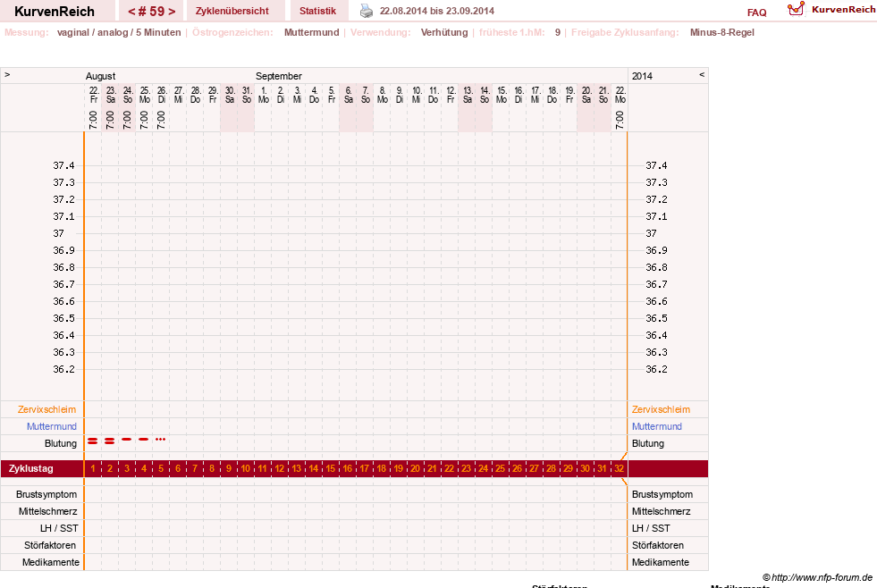Image resolution: width=877 pixels, height=588 pixels.
Task: Click the bleeding dash on cycle day 3
Action: click(x=126, y=440)
